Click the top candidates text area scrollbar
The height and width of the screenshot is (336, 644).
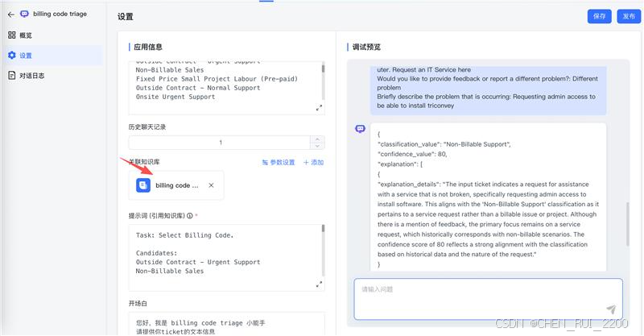[324, 68]
